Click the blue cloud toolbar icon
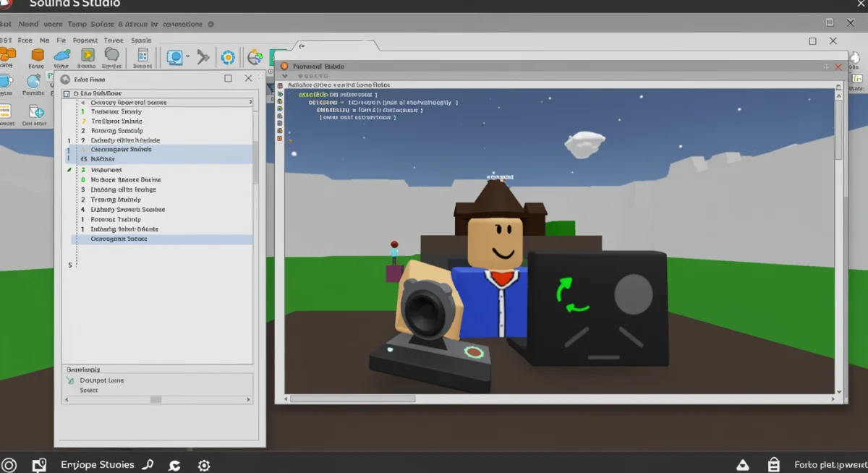Viewport: 868px width, 473px height. (x=62, y=54)
